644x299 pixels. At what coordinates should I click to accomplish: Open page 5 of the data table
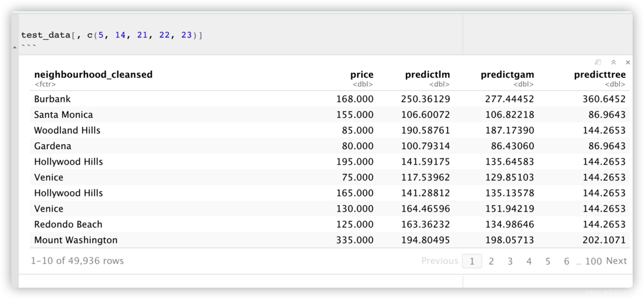point(548,261)
